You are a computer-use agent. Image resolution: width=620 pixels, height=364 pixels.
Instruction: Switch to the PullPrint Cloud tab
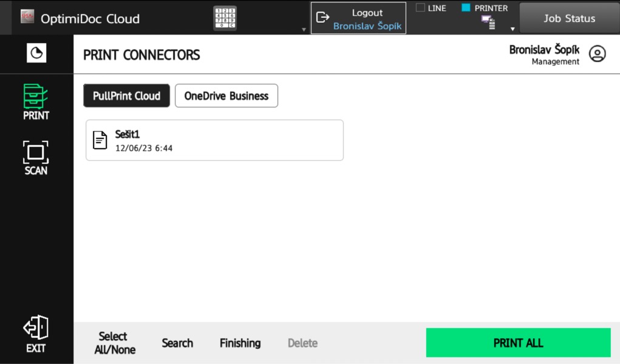pyautogui.click(x=126, y=96)
